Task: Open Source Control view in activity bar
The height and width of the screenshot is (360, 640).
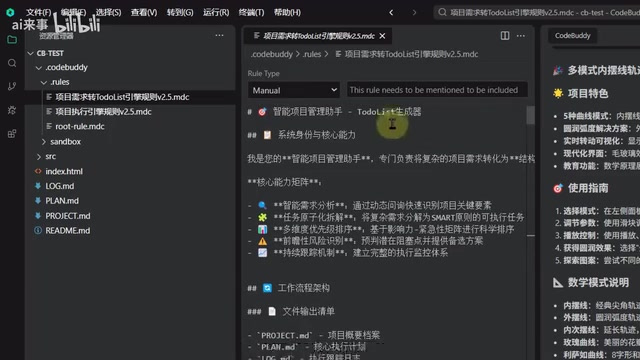Action: point(12,86)
